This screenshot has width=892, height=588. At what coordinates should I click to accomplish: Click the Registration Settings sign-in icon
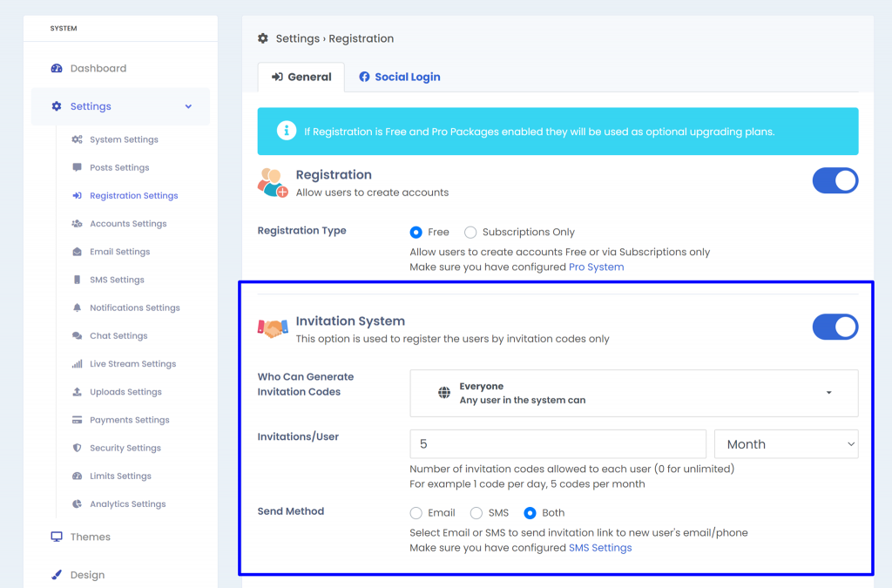pyautogui.click(x=77, y=196)
